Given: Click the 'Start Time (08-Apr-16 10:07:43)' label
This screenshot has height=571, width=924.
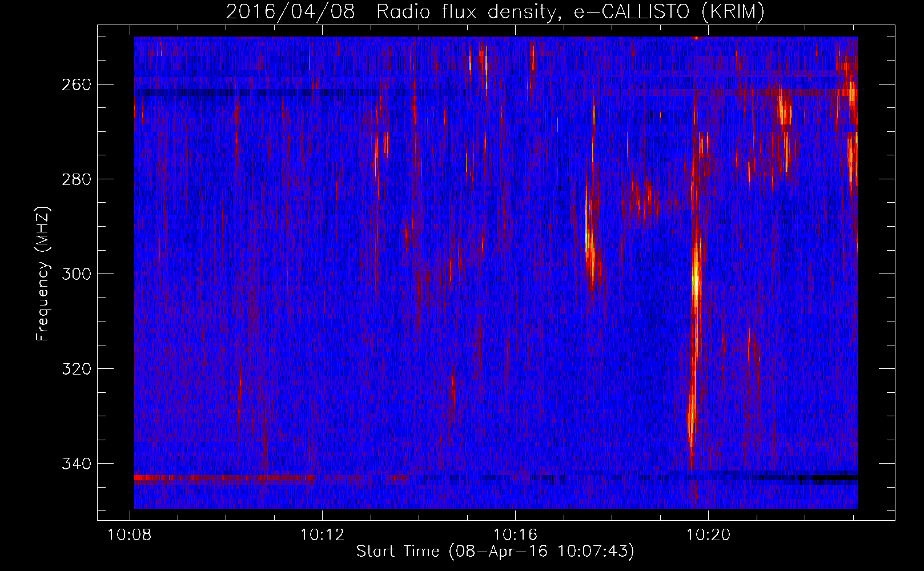Looking at the screenshot, I should tap(495, 552).
